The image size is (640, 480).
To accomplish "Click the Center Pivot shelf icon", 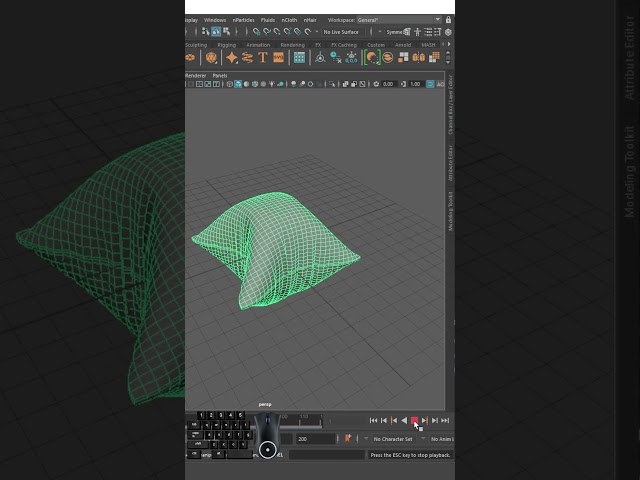I will pos(320,58).
